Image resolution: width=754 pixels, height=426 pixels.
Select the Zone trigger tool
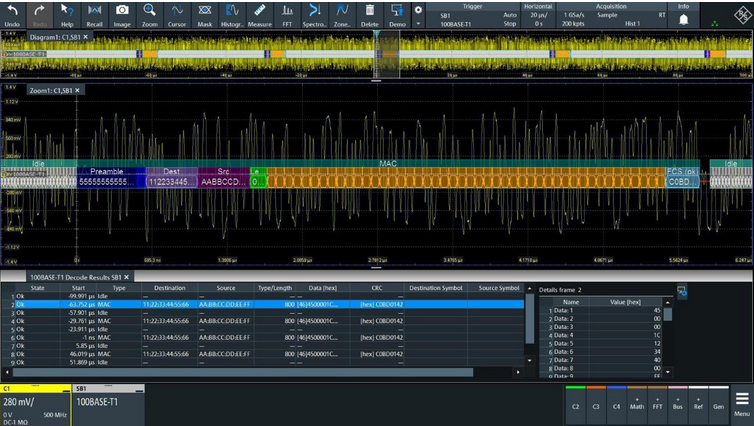point(342,15)
